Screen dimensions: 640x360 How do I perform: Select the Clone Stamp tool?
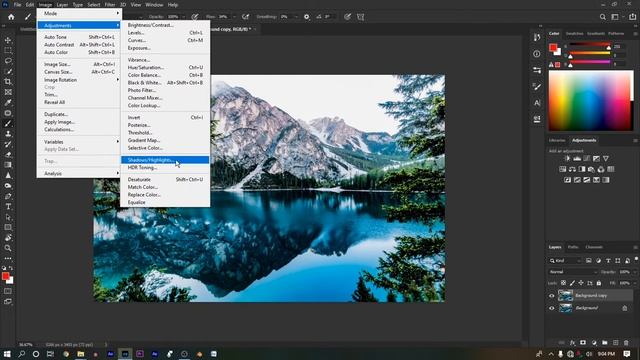(x=8, y=134)
